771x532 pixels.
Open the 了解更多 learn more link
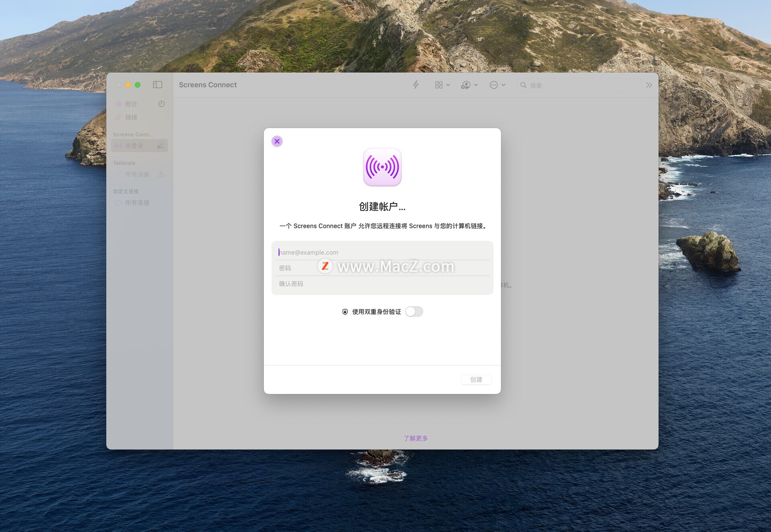click(416, 438)
